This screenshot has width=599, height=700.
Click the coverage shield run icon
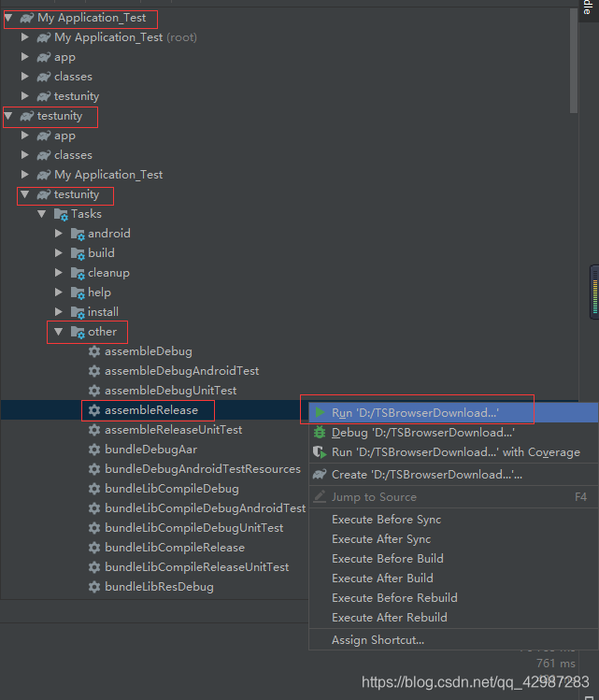click(x=320, y=452)
